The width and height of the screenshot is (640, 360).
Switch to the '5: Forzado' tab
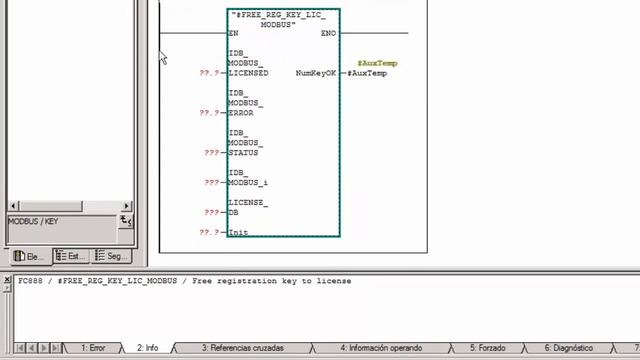click(x=487, y=348)
